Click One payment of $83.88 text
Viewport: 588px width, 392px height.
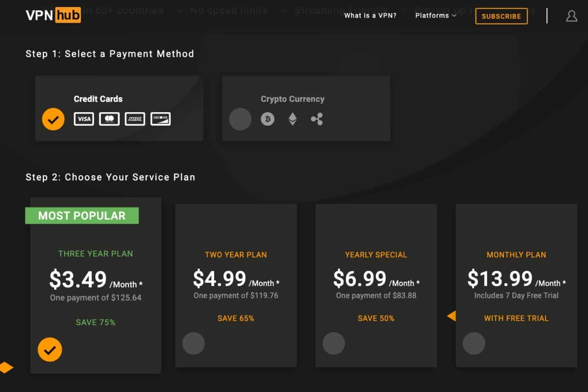pyautogui.click(x=376, y=296)
